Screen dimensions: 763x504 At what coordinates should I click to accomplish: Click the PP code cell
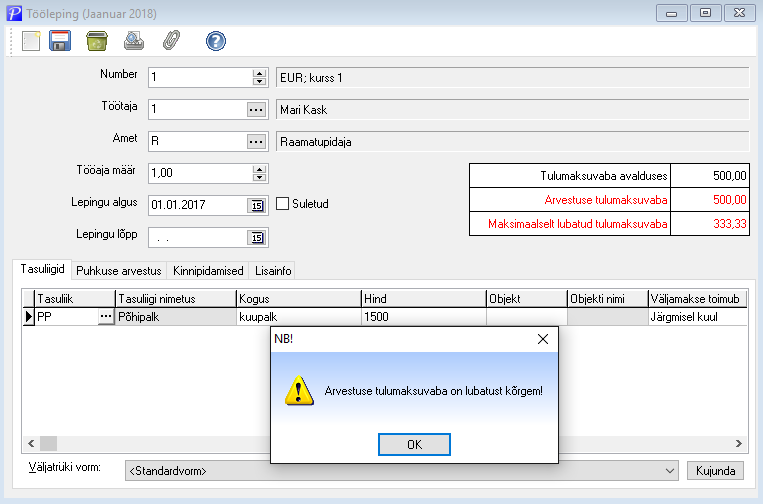pos(67,317)
